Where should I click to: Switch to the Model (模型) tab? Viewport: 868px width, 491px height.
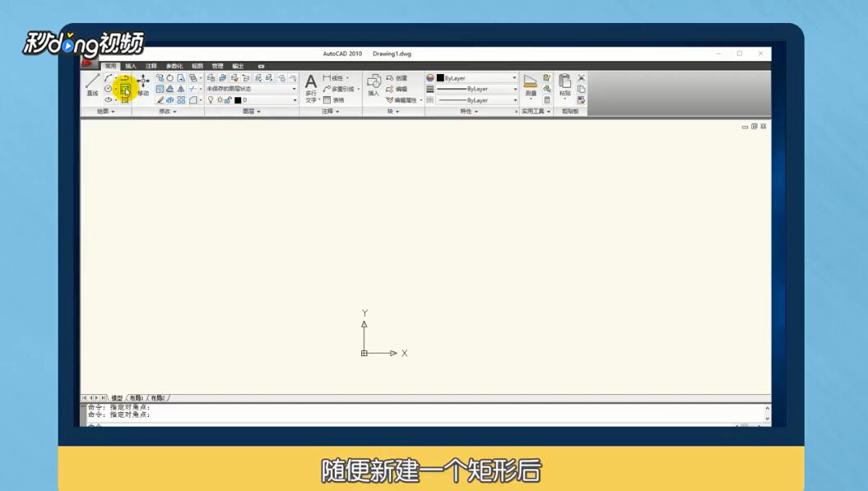click(117, 398)
